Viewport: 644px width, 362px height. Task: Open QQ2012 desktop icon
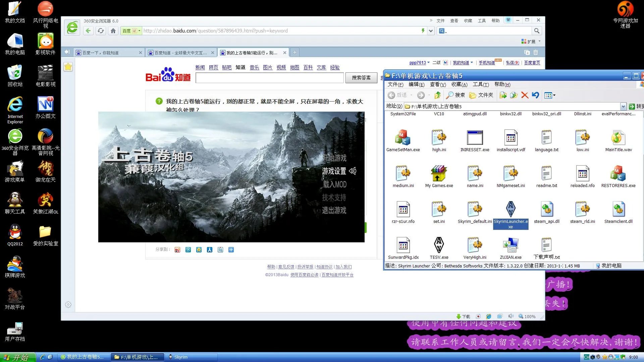click(15, 232)
